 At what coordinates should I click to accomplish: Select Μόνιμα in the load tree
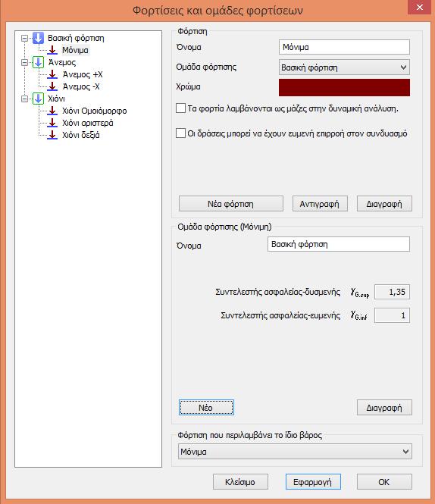point(75,51)
